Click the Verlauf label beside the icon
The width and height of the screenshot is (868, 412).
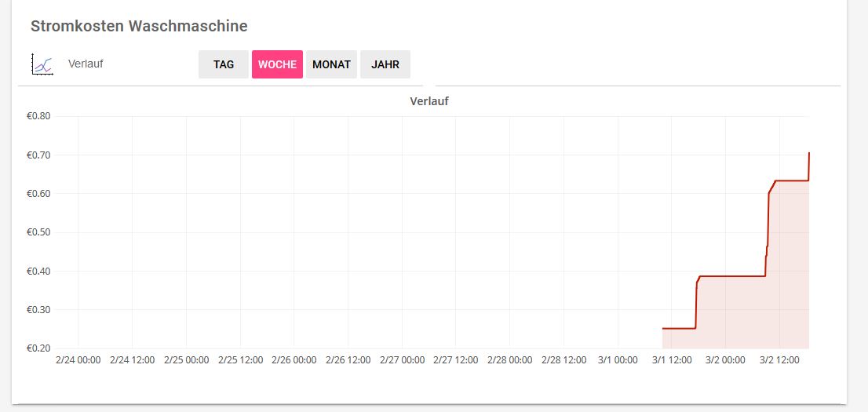click(86, 64)
